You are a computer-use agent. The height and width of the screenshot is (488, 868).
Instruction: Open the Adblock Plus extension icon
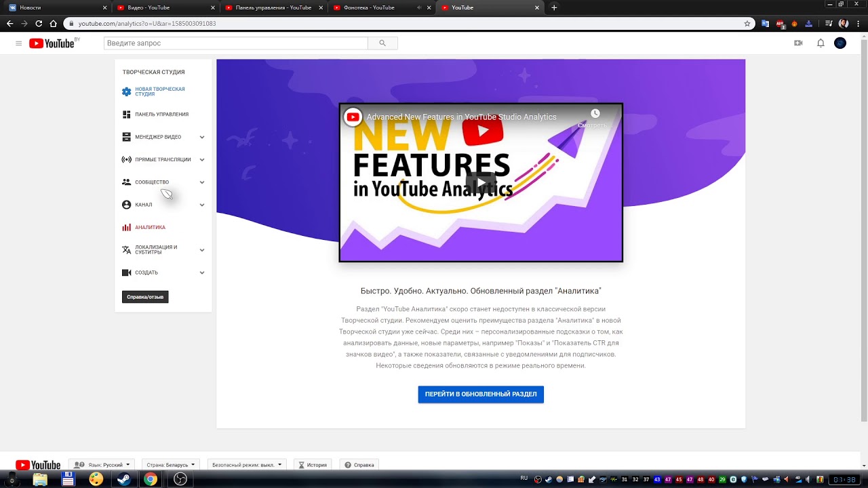(781, 23)
